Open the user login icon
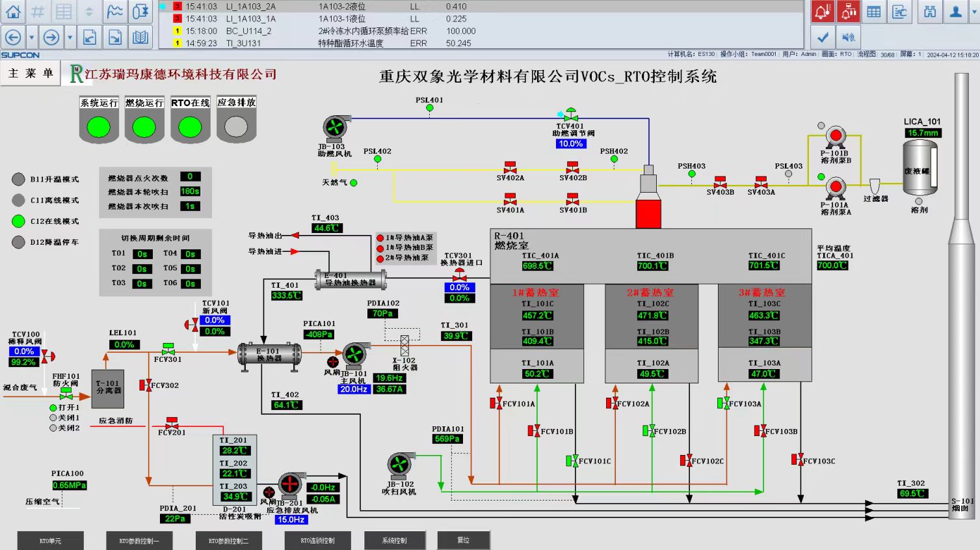980x550 pixels. pos(955,12)
